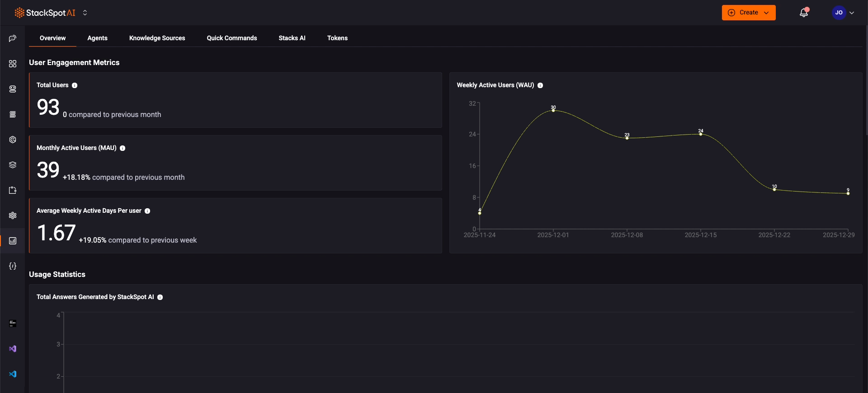The height and width of the screenshot is (393, 868).
Task: Open the Agents robot icon in sidebar
Action: [x=13, y=89]
